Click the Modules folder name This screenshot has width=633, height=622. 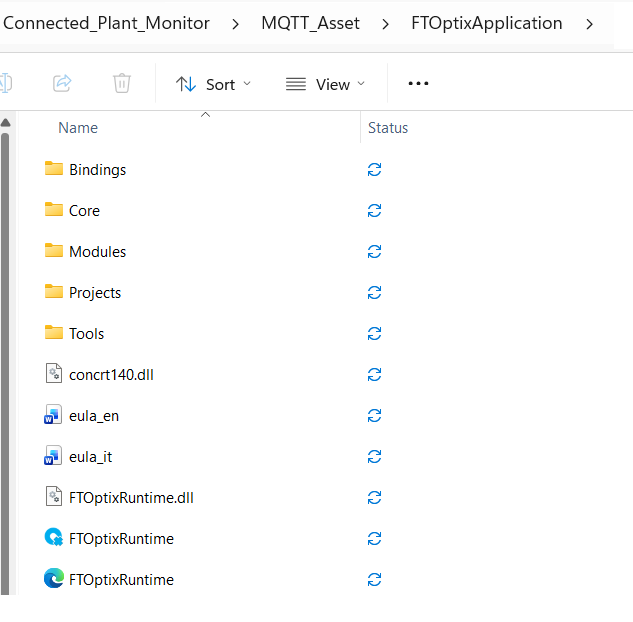98,252
